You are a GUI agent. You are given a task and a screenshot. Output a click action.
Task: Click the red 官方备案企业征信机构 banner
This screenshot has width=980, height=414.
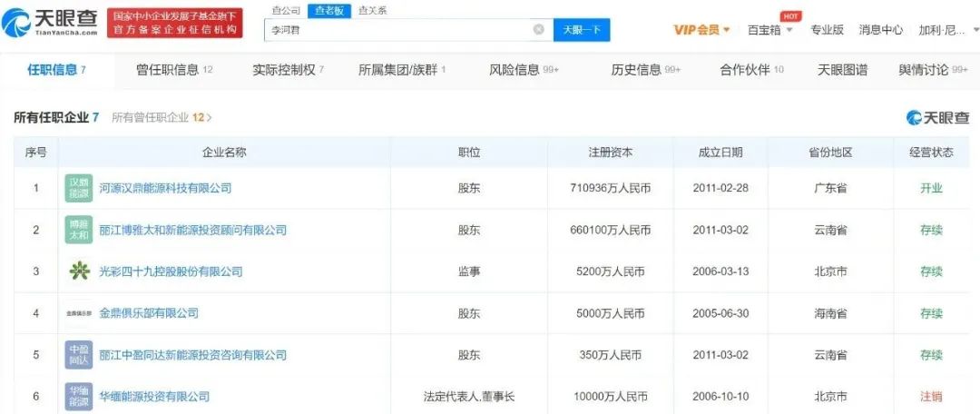click(174, 23)
